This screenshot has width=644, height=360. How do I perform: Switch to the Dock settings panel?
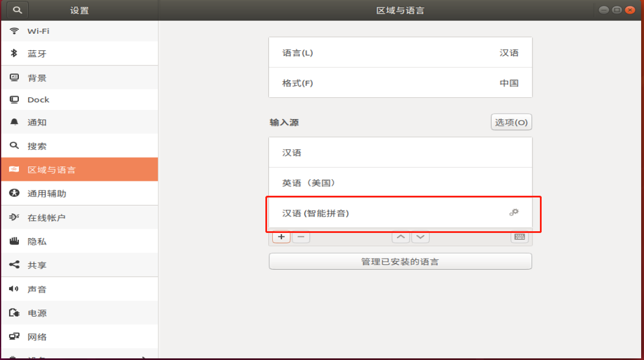tap(79, 100)
